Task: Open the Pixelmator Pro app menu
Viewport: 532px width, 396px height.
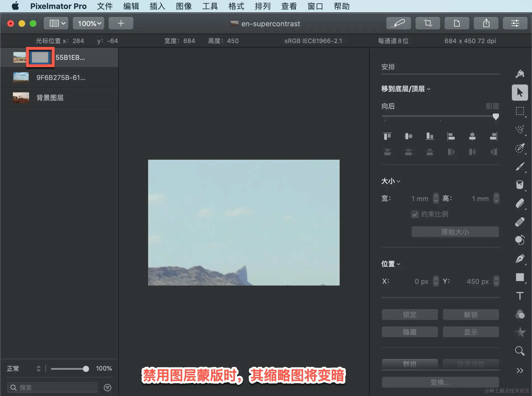Action: (x=58, y=6)
